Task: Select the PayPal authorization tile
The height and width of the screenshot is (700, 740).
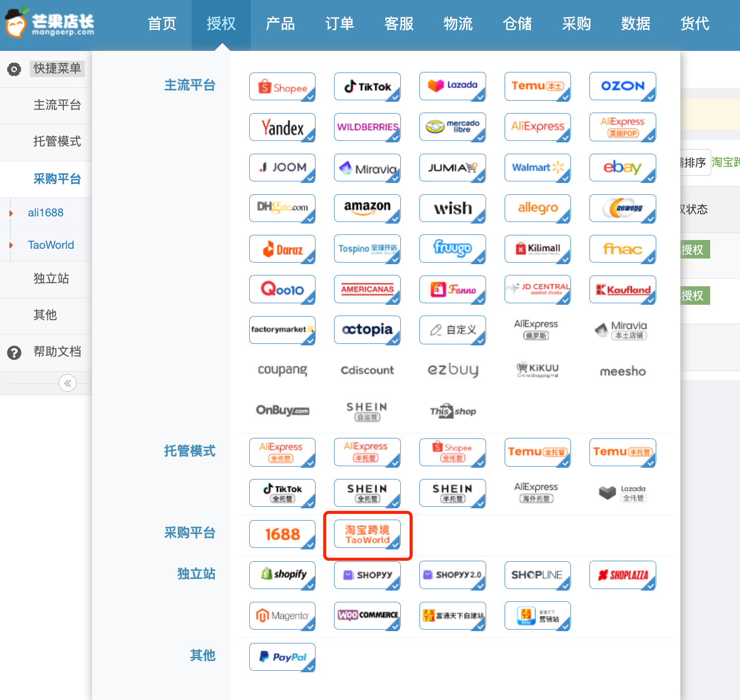Action: (282, 657)
